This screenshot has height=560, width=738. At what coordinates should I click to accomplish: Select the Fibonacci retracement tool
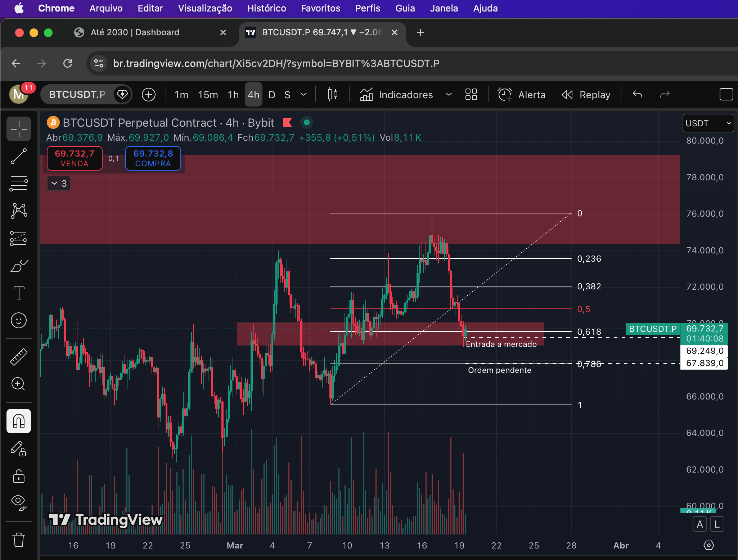click(x=19, y=184)
